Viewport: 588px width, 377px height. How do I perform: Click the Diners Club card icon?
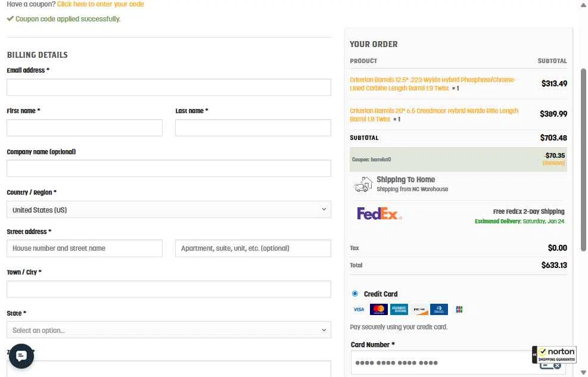[439, 310]
